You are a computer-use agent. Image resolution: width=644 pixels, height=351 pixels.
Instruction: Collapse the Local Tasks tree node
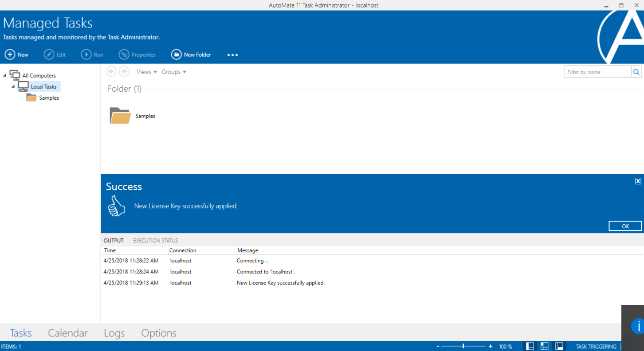coord(13,86)
